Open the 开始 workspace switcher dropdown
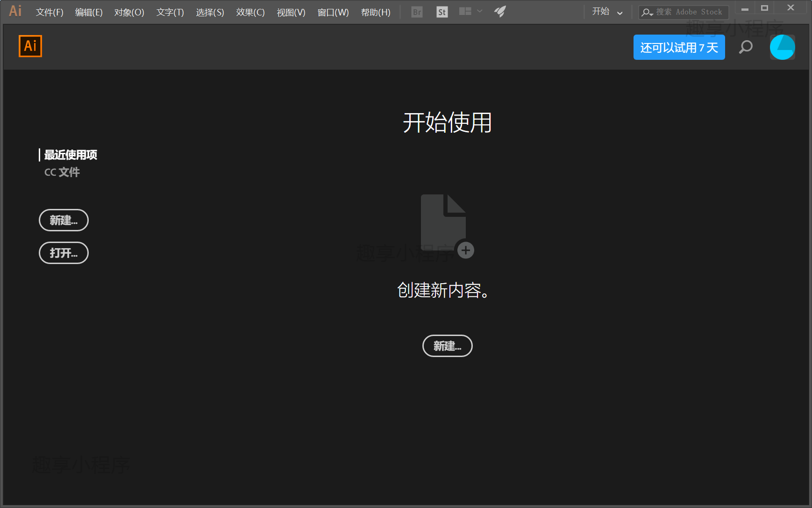Image resolution: width=812 pixels, height=508 pixels. coord(607,12)
